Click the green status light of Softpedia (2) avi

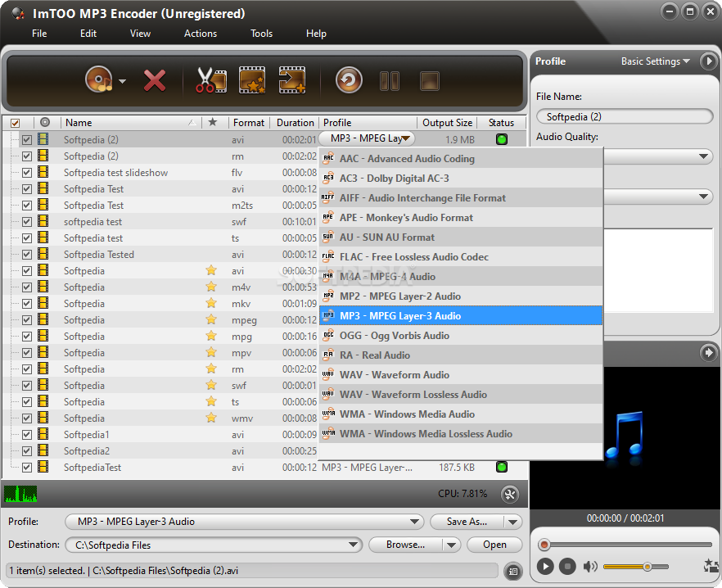[502, 139]
